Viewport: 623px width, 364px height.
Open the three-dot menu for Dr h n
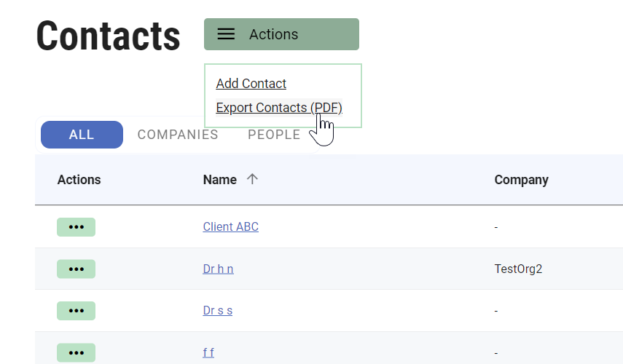tap(76, 269)
